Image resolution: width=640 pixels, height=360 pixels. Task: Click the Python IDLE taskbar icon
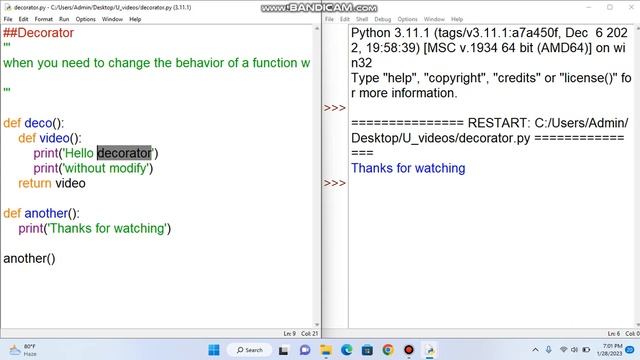pyautogui.click(x=430, y=350)
